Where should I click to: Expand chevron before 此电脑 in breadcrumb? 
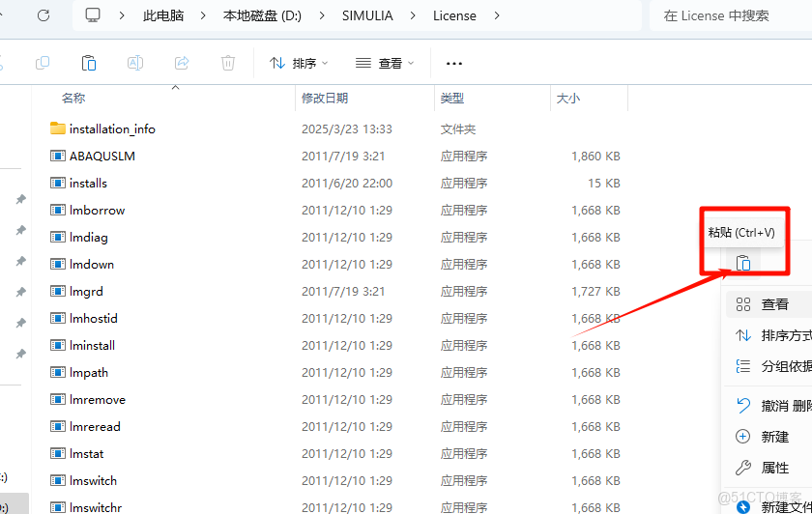[x=122, y=16]
